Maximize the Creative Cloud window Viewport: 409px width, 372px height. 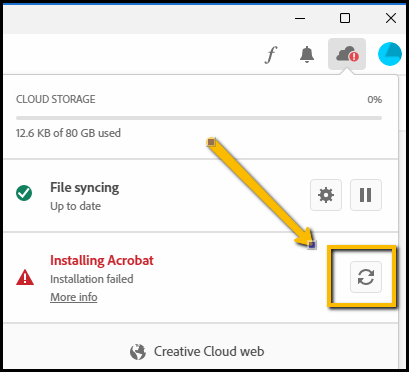coord(345,18)
